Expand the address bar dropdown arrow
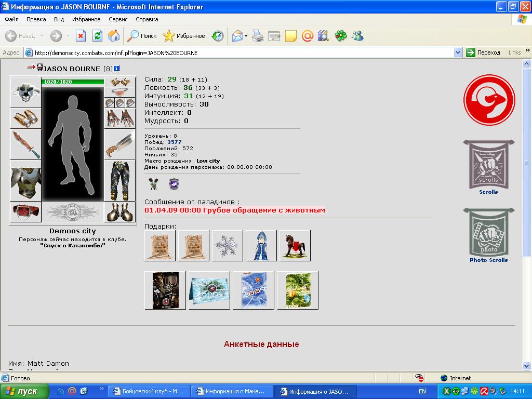532x399 pixels. pos(458,52)
